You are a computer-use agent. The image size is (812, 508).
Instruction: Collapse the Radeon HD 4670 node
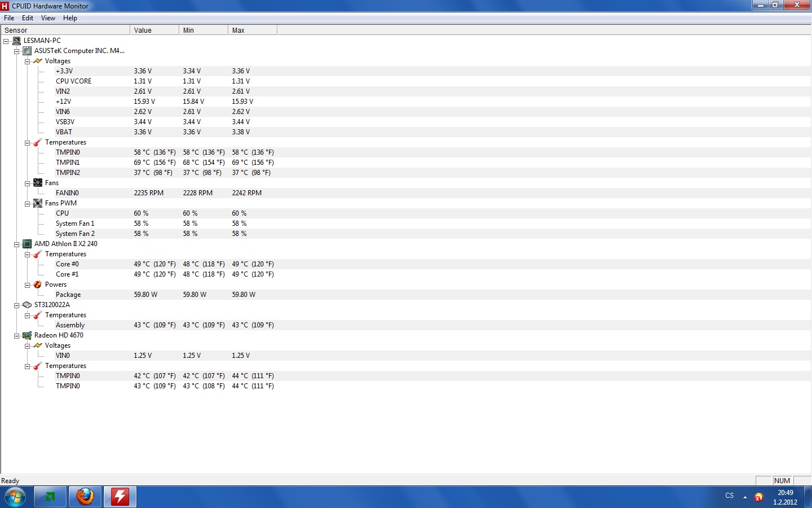pos(16,336)
